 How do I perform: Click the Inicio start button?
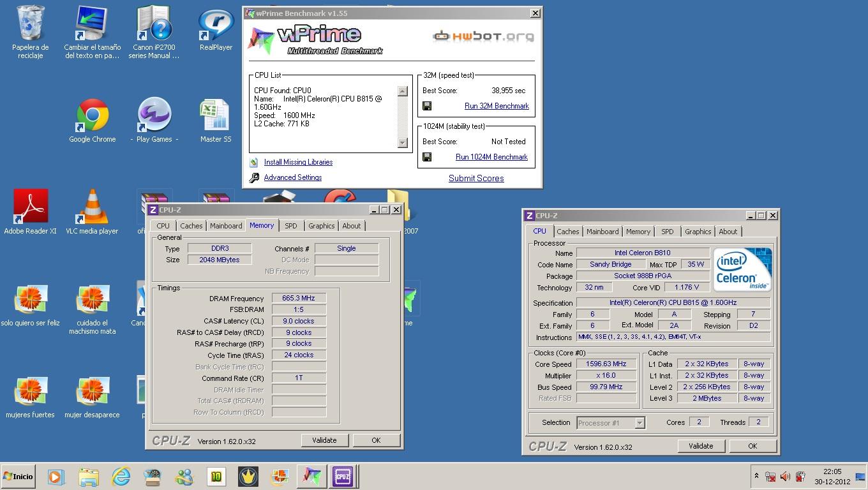(18, 477)
